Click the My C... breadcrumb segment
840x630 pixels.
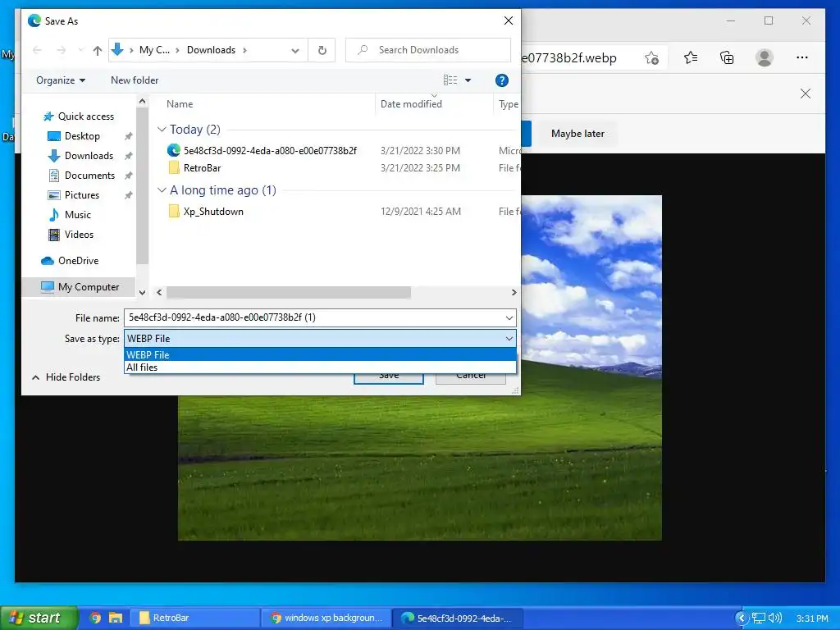[x=154, y=50]
